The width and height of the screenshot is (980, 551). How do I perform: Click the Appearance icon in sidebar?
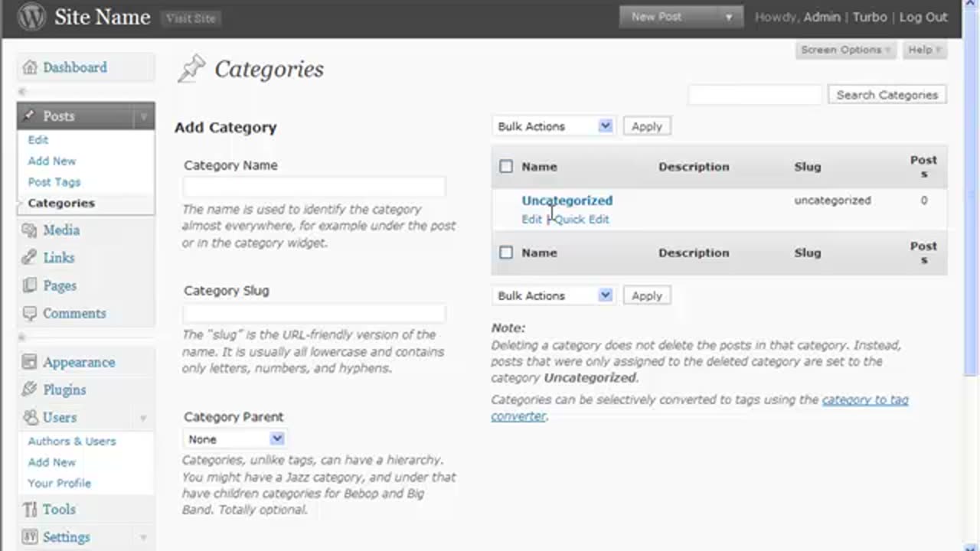pyautogui.click(x=30, y=362)
